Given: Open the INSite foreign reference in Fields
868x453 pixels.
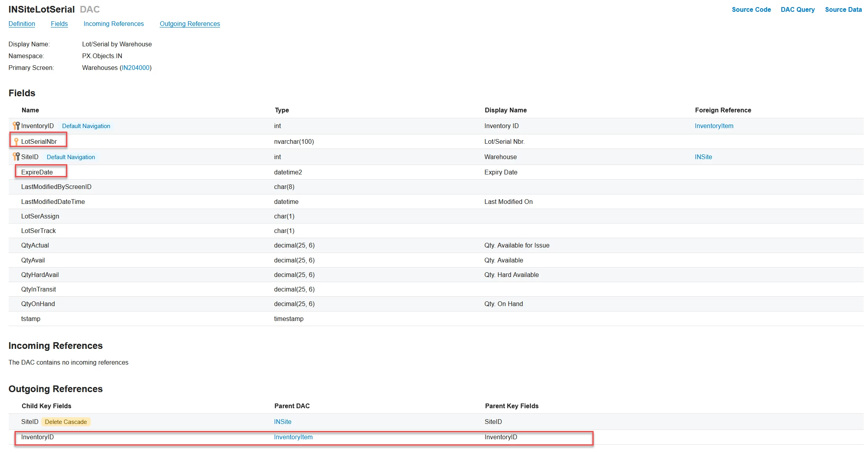Looking at the screenshot, I should click(703, 157).
